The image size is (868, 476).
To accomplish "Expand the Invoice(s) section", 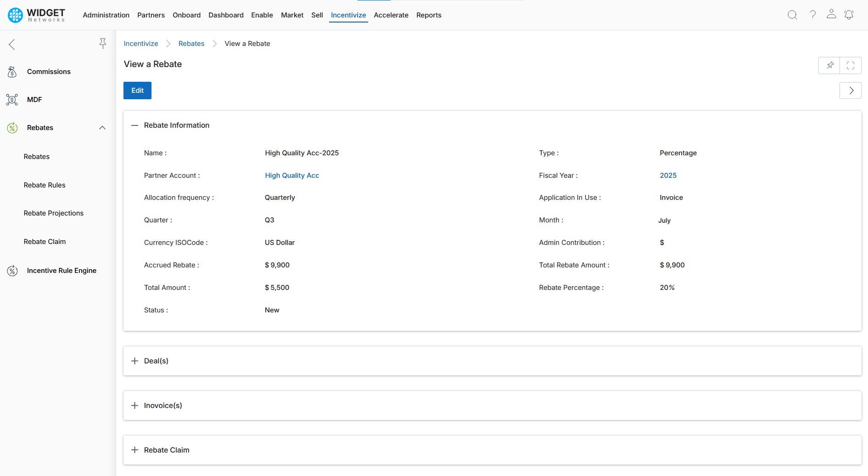I will (134, 406).
